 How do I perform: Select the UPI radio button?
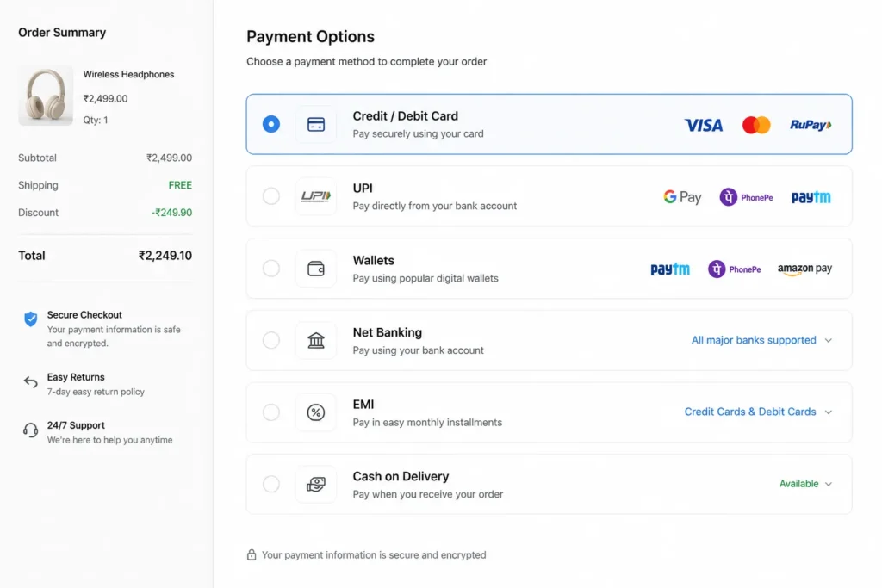[x=271, y=196]
